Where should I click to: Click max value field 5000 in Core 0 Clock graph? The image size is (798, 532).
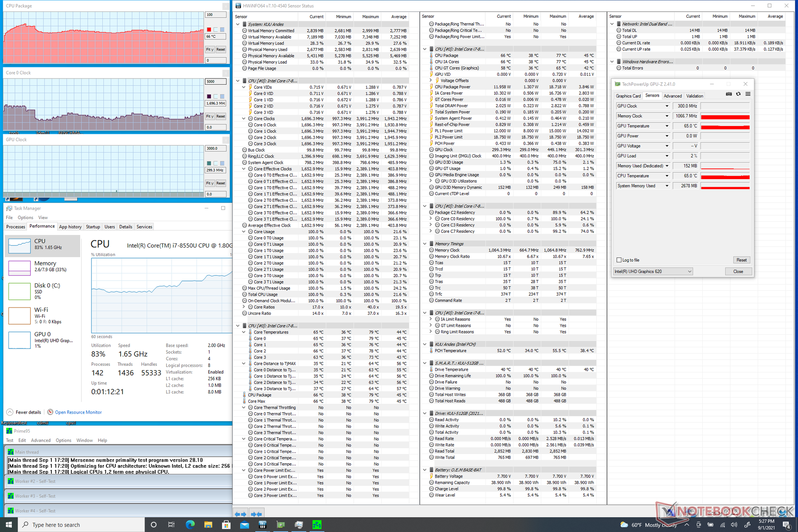[216, 82]
